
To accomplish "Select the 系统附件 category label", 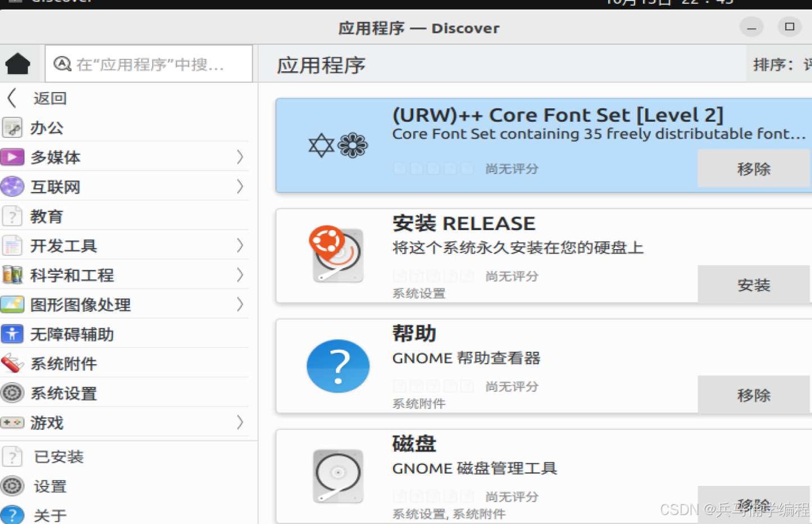I will click(63, 364).
